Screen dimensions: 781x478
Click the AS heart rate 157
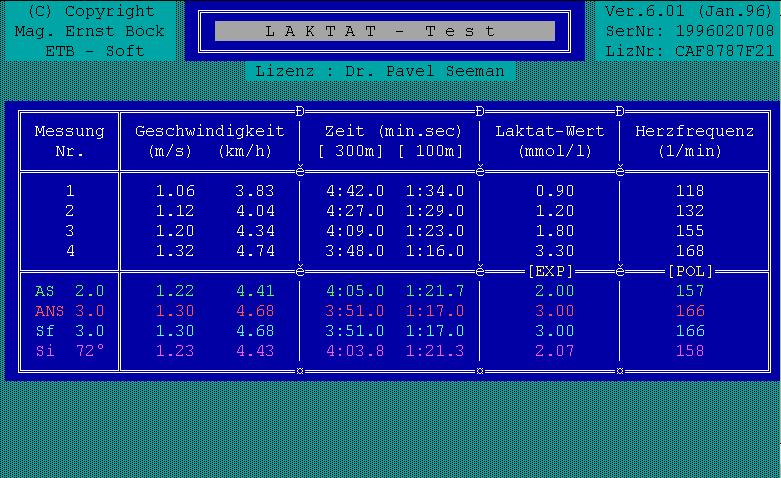tap(690, 291)
